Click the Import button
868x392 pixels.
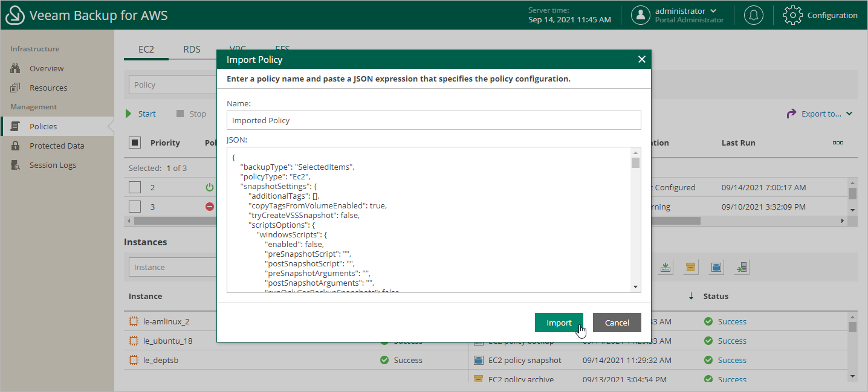(559, 323)
